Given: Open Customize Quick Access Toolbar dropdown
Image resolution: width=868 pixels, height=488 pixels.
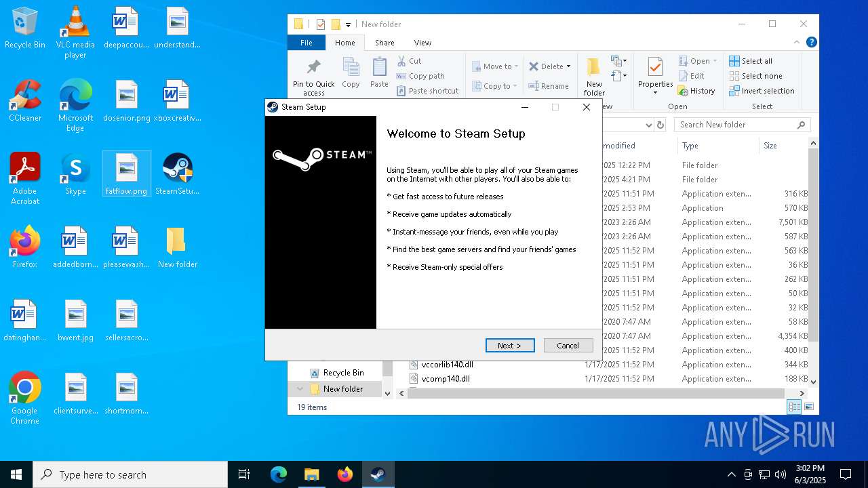Looking at the screenshot, I should [x=348, y=24].
